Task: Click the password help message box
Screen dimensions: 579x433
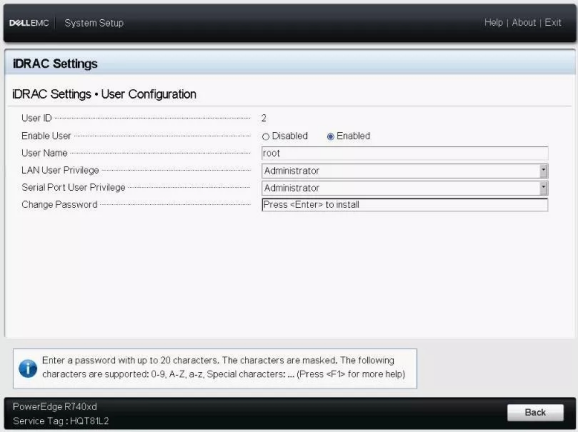Action: tap(215, 368)
